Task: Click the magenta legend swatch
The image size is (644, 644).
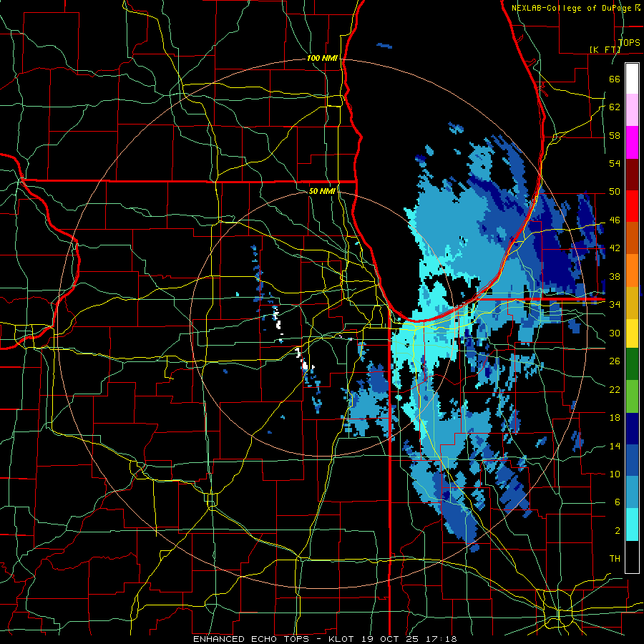Action: pos(632,142)
